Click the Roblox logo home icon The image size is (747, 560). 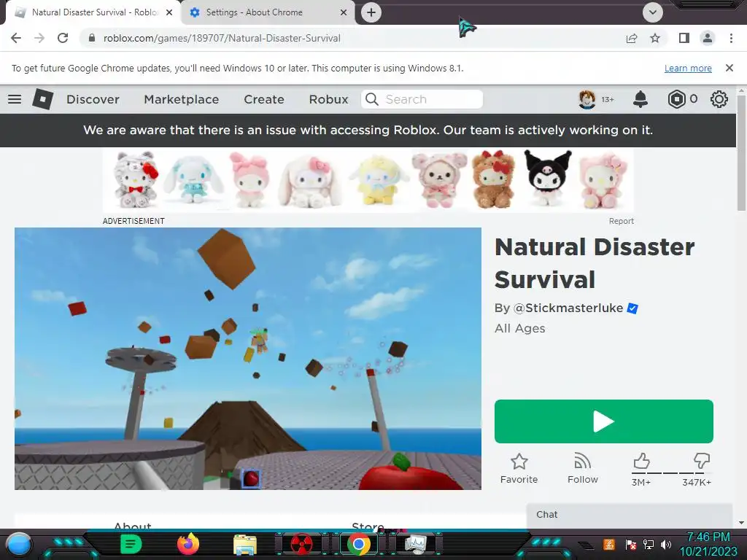click(x=43, y=99)
